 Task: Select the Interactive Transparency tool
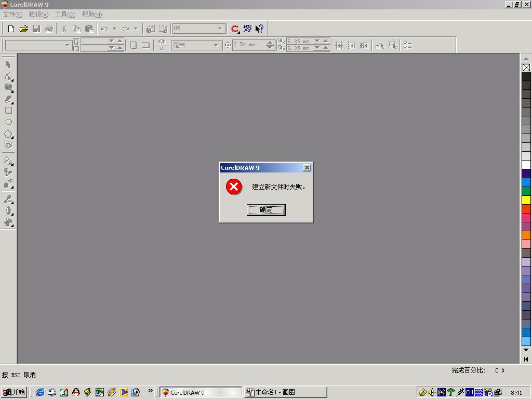click(x=8, y=172)
